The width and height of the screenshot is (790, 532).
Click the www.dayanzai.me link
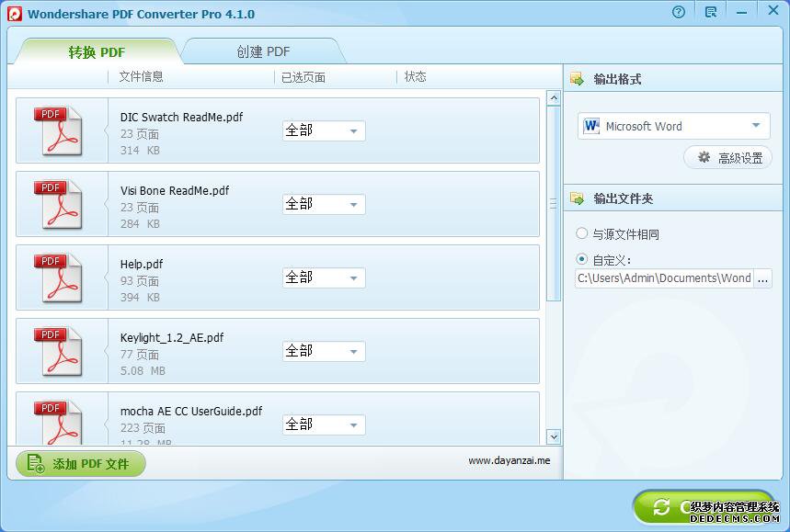pos(509,460)
